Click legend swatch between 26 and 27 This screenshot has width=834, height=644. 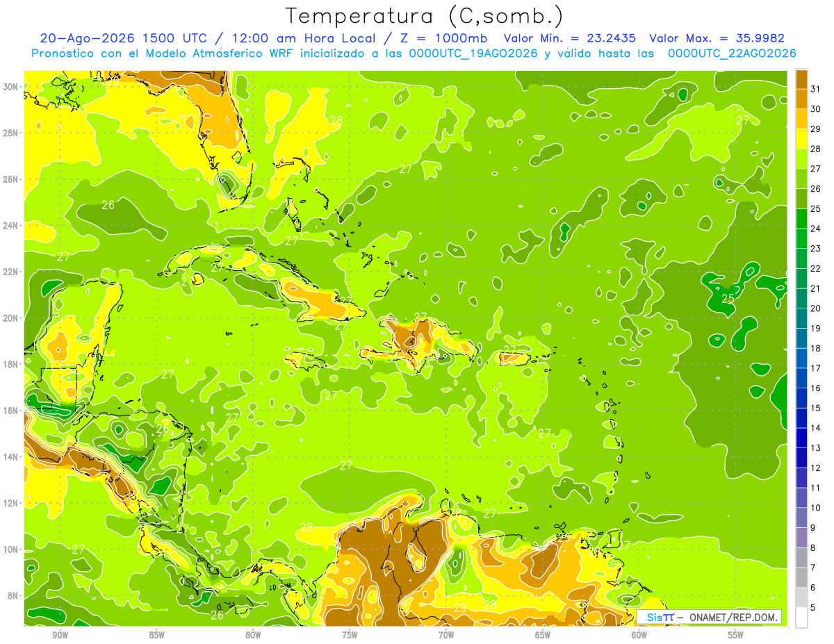(x=801, y=179)
